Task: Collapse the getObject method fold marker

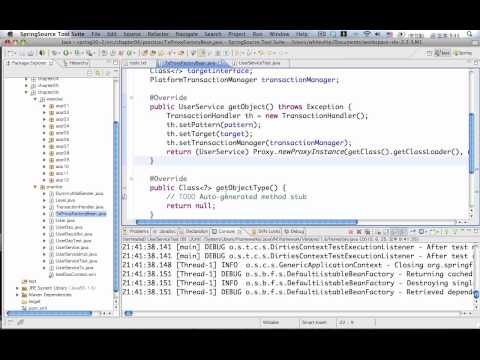Action: pyautogui.click(x=132, y=98)
